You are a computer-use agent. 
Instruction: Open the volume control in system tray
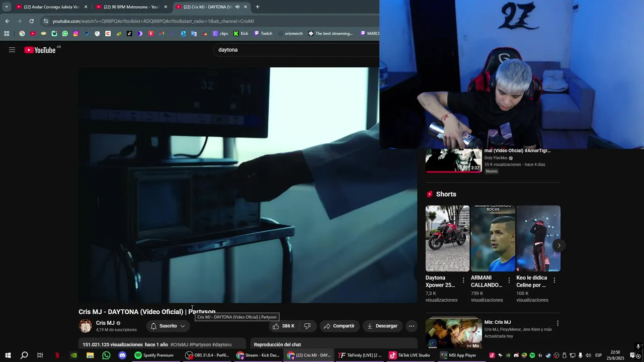tap(588, 355)
